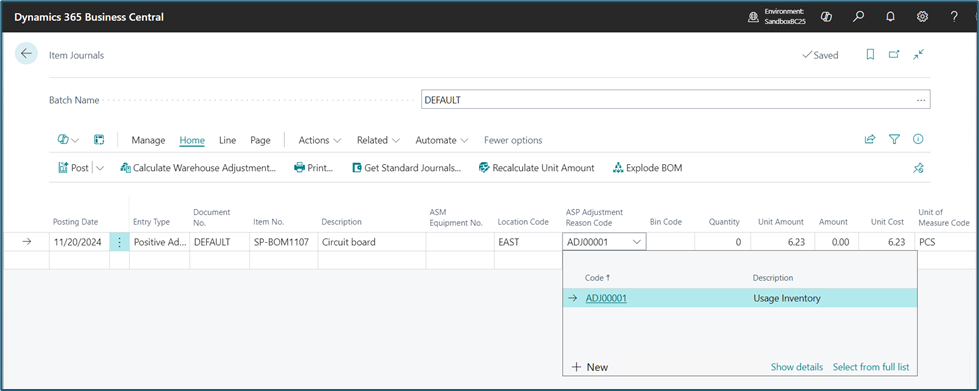Expand the Post options arrow
The width and height of the screenshot is (979, 391).
100,168
